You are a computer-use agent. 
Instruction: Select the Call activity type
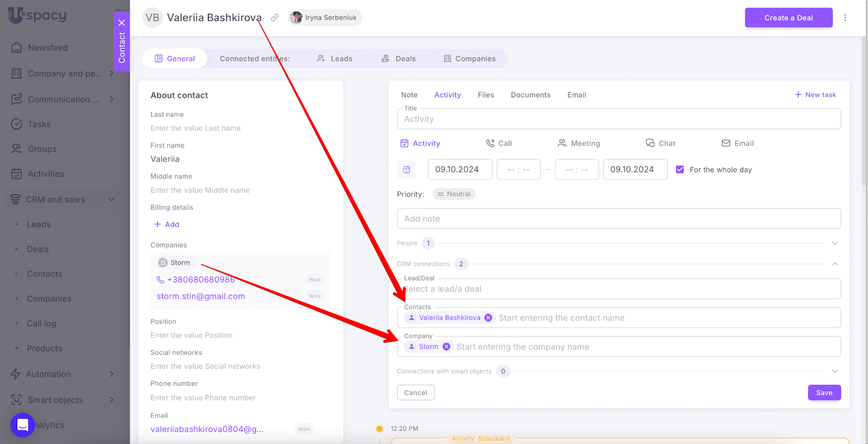(x=499, y=144)
